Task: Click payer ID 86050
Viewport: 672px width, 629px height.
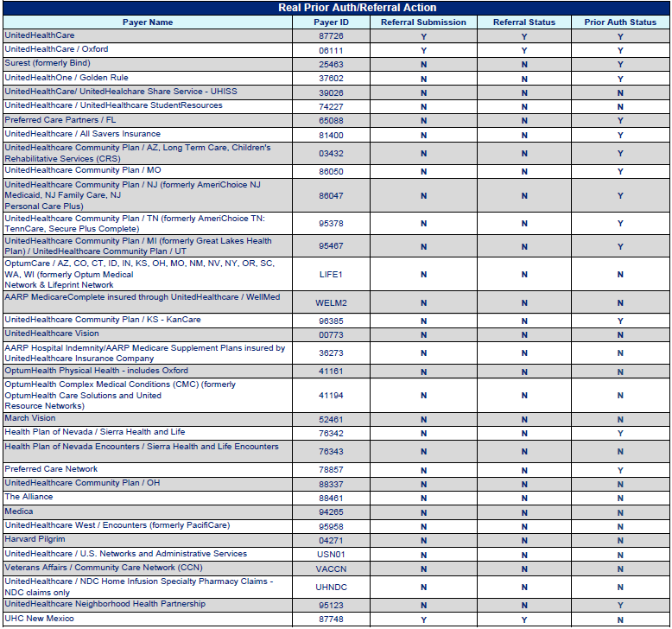Action: click(331, 172)
